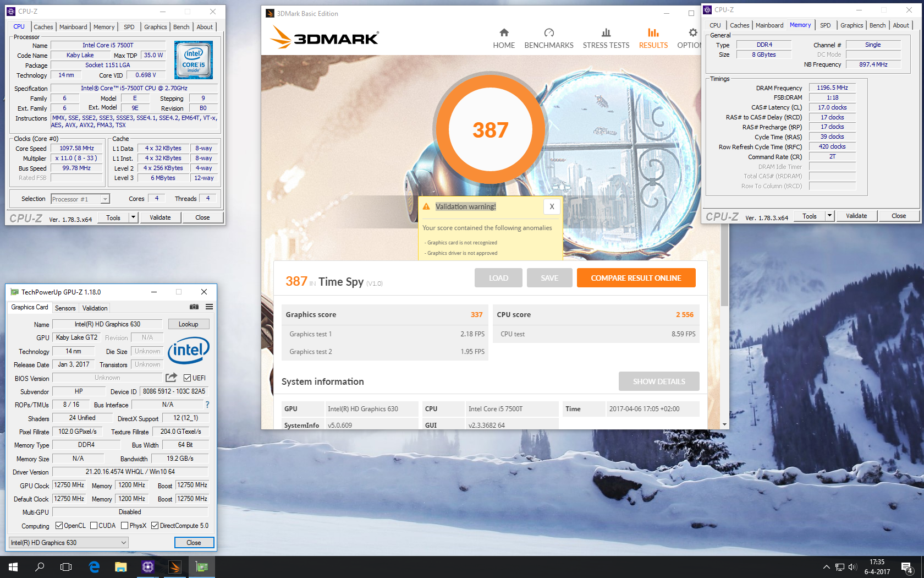Image resolution: width=924 pixels, height=578 pixels.
Task: Open the Windows Start menu
Action: [13, 567]
